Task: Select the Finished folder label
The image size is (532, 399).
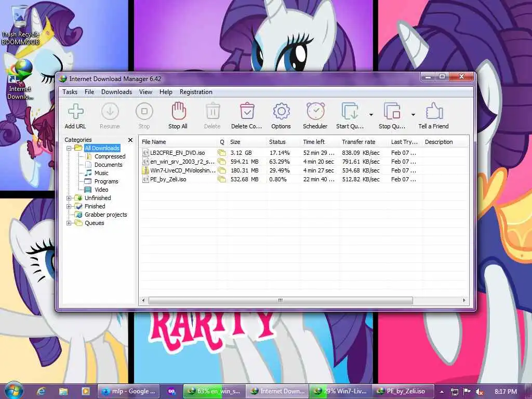Action: pyautogui.click(x=95, y=206)
